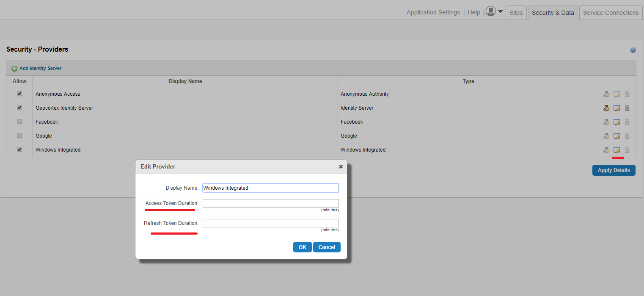Image resolution: width=644 pixels, height=296 pixels.
Task: Edit the Geocortex Identity Server provider details
Action: 617,108
